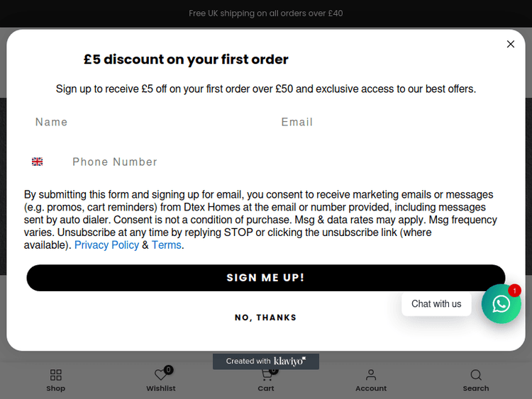Image resolution: width=532 pixels, height=399 pixels.
Task: Open the Terms link
Action: click(167, 245)
